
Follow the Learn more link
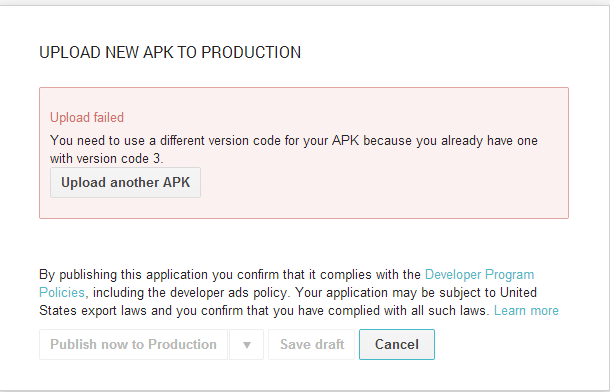(x=526, y=311)
